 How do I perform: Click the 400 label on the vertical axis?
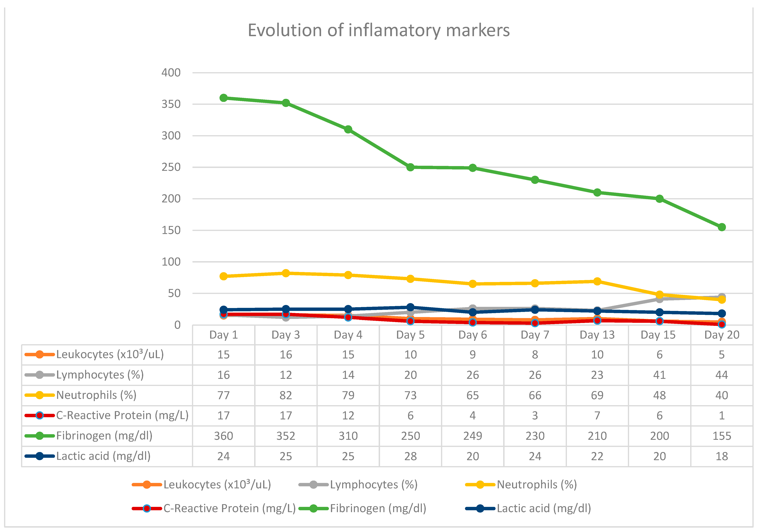coord(171,73)
